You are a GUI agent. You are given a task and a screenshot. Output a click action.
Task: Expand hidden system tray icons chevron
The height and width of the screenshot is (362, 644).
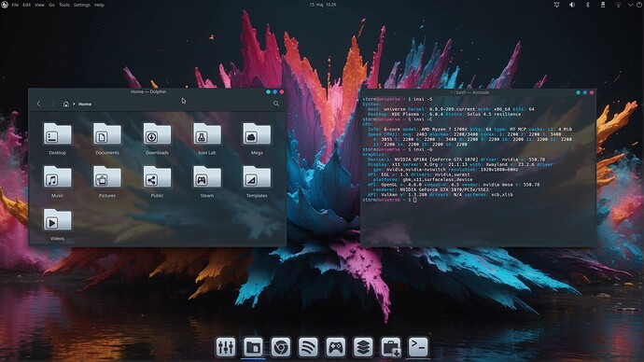coord(630,5)
